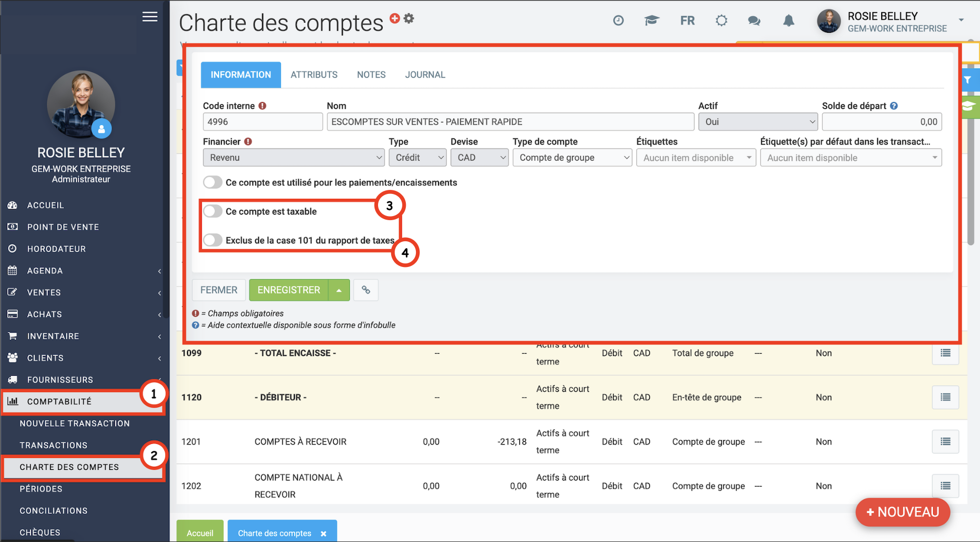Open the Actif dropdown
This screenshot has height=542, width=980.
758,122
